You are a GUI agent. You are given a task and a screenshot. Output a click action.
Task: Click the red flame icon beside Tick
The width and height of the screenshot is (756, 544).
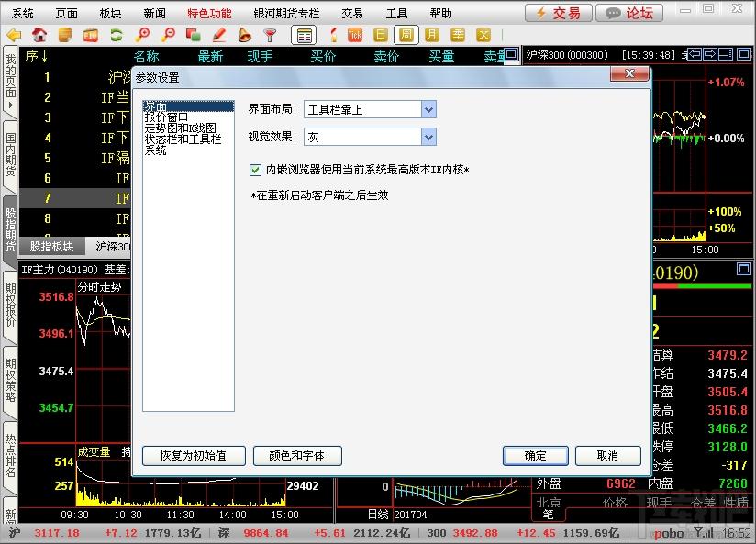tap(333, 35)
